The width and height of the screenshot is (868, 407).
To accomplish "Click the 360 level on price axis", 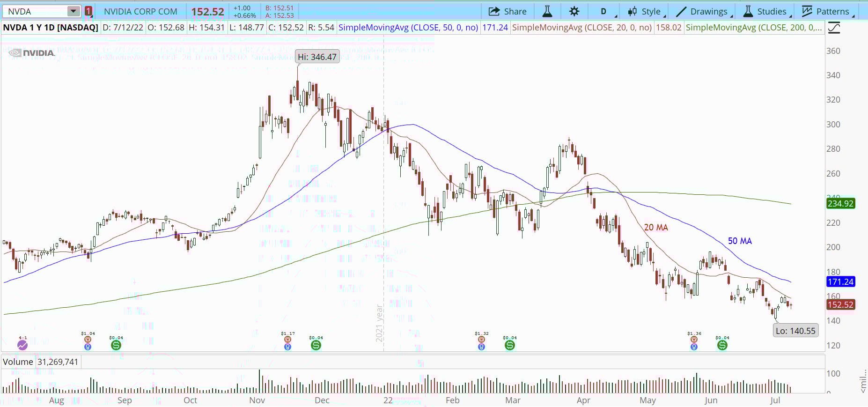I will pos(833,51).
